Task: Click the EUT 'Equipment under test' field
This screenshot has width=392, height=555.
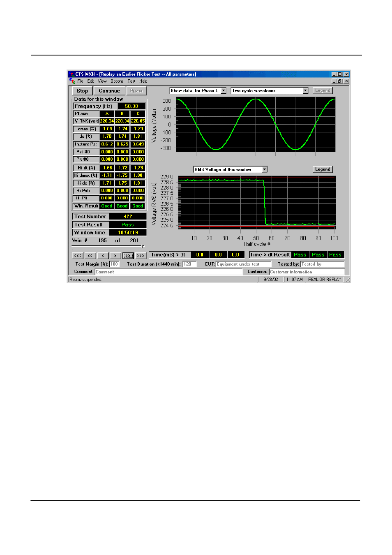Action: pos(244,264)
